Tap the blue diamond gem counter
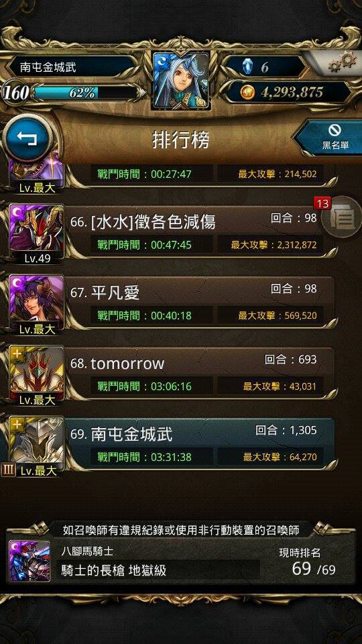This screenshot has height=644, width=362. [263, 67]
